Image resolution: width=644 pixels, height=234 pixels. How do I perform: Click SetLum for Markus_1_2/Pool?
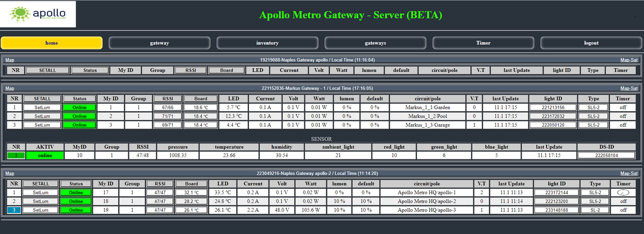42,116
